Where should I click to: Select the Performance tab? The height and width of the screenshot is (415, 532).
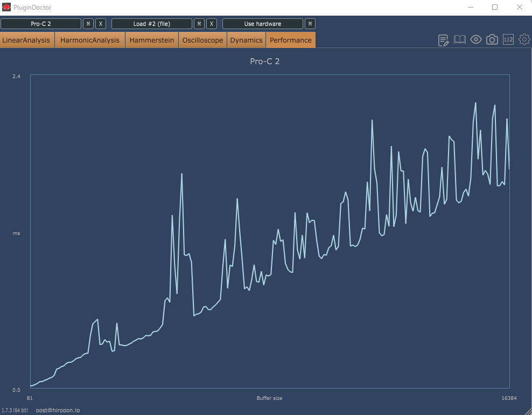click(x=291, y=40)
